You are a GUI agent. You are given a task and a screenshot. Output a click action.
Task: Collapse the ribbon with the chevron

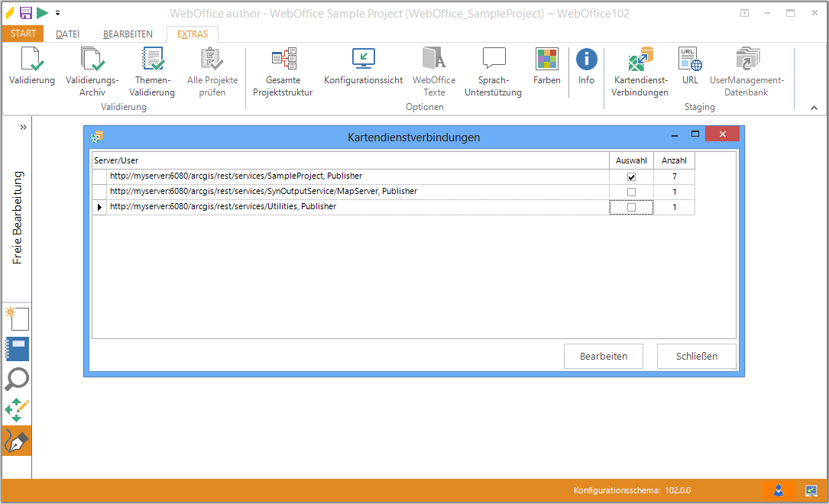pos(814,108)
